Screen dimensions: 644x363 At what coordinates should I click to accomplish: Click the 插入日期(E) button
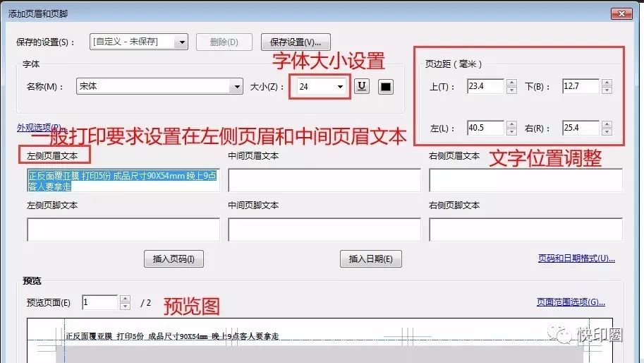[x=371, y=259]
